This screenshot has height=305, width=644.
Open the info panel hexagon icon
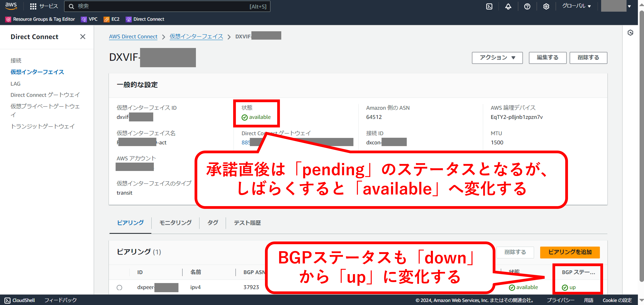[x=630, y=33]
